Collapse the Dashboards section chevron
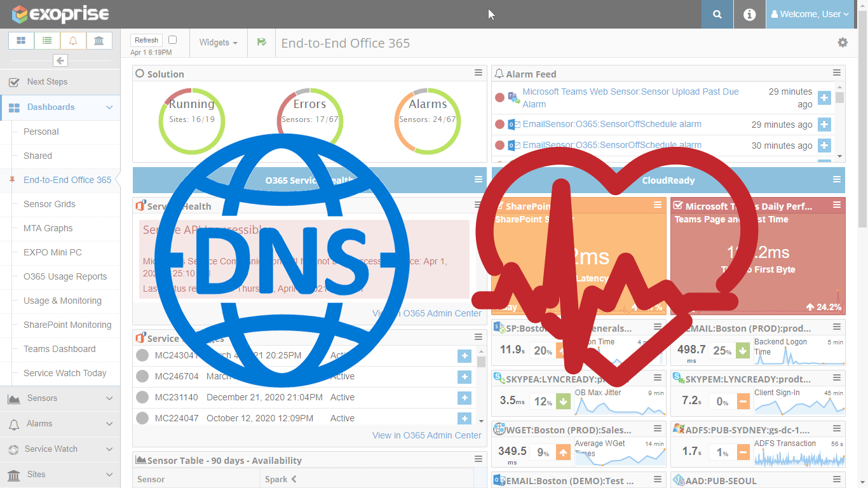This screenshot has height=488, width=868. coord(109,107)
